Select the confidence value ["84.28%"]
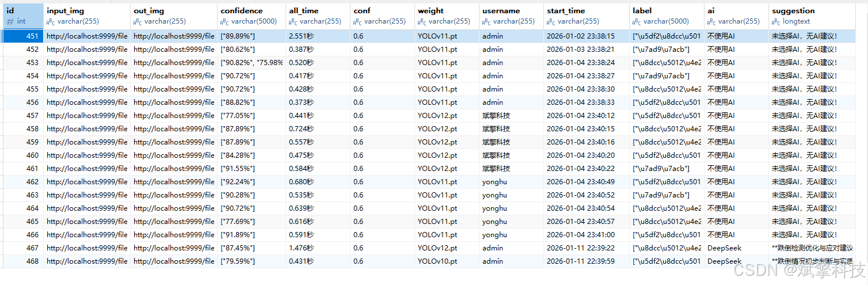868x285 pixels. coord(238,155)
